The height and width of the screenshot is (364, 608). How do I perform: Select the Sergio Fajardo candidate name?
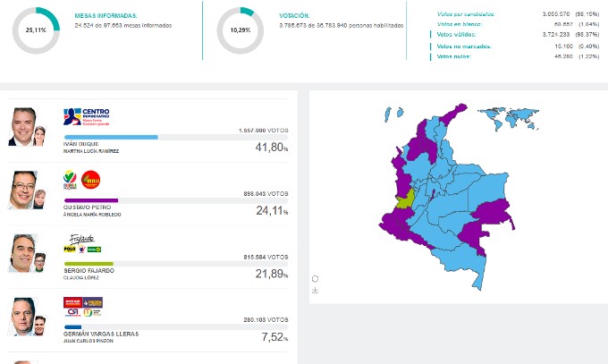click(88, 269)
